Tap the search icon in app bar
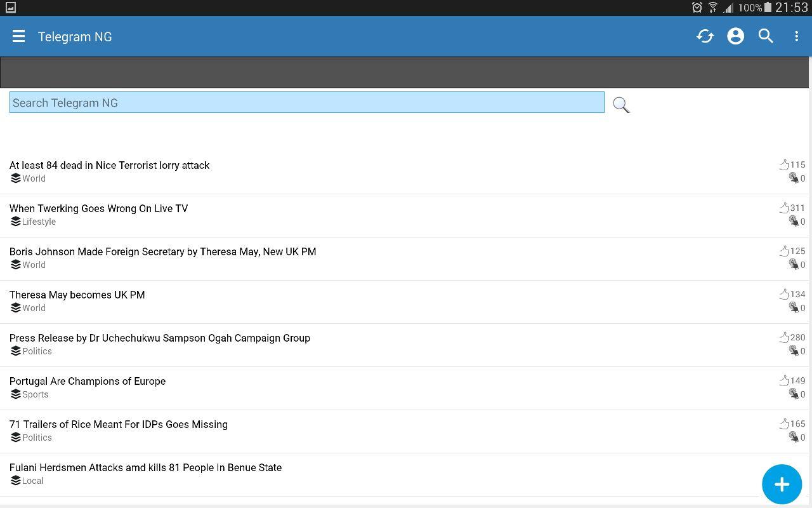The width and height of the screenshot is (812, 508). click(766, 36)
